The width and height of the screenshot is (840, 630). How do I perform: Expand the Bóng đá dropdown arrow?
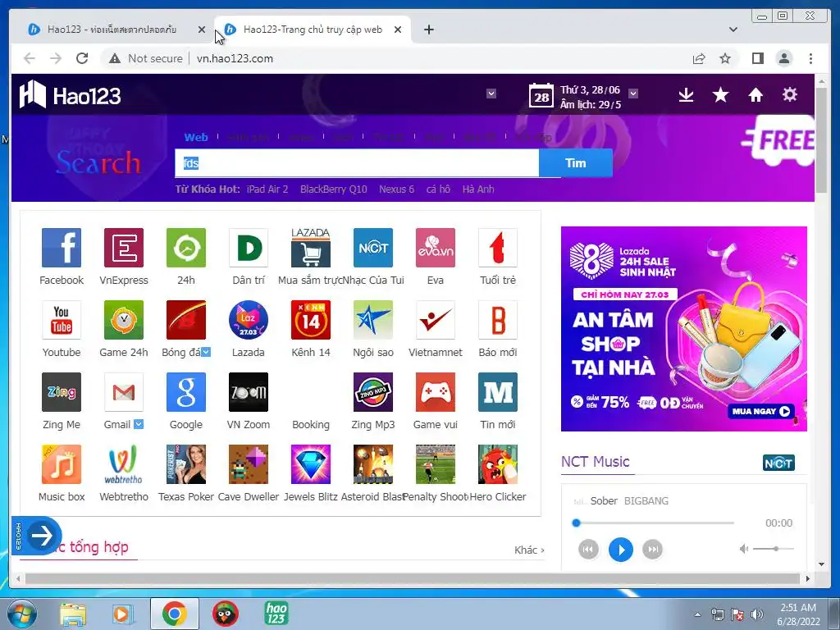[x=206, y=352]
